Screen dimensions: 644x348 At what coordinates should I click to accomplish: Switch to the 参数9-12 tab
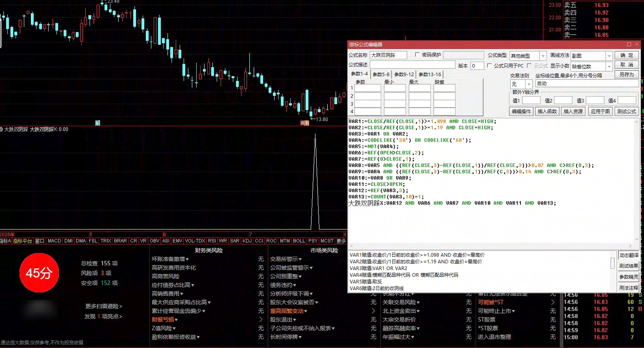tap(404, 74)
